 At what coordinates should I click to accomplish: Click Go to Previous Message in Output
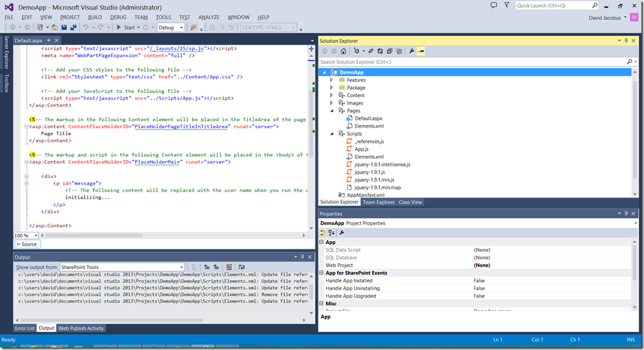pos(206,267)
